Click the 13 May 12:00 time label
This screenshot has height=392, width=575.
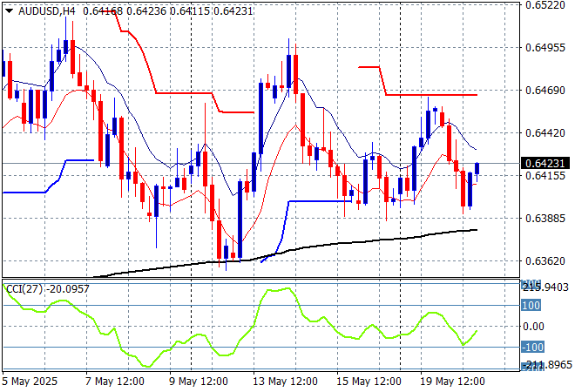point(284,382)
